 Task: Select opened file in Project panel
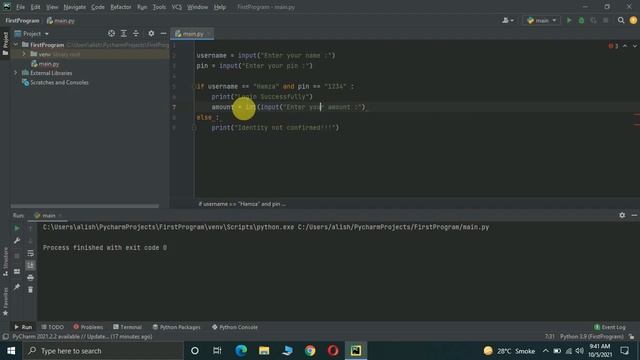tap(111, 33)
